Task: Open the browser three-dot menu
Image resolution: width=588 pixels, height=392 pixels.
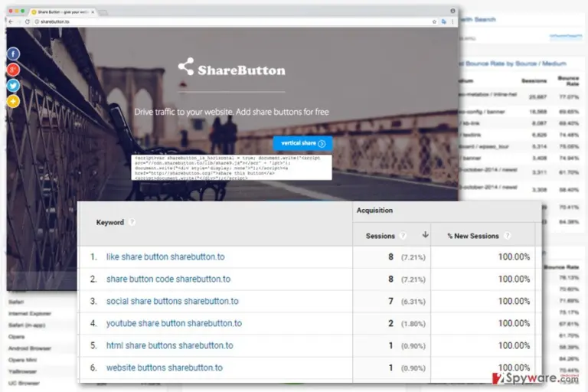Action: pyautogui.click(x=452, y=21)
